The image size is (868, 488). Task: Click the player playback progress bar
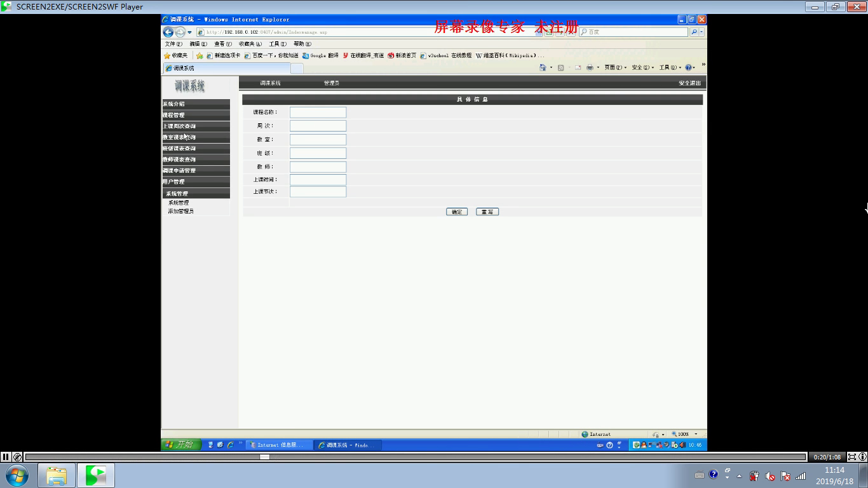(416, 457)
